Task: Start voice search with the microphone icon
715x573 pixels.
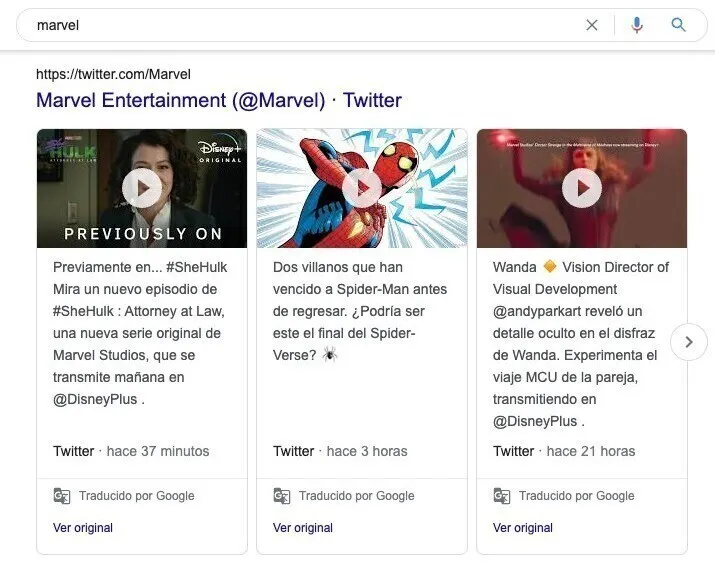Action: pyautogui.click(x=637, y=25)
